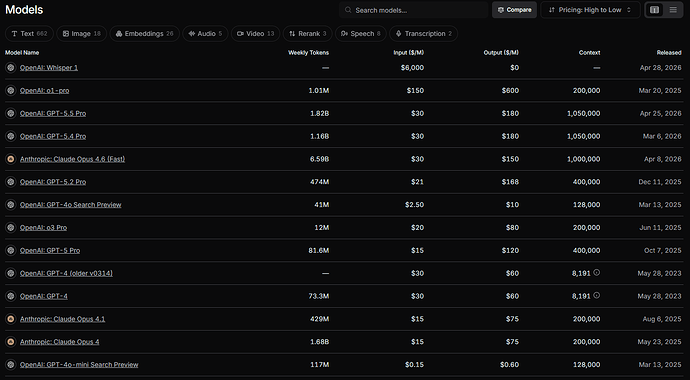
Task: Click the 1.68B weekly tokens value
Action: pyautogui.click(x=319, y=342)
